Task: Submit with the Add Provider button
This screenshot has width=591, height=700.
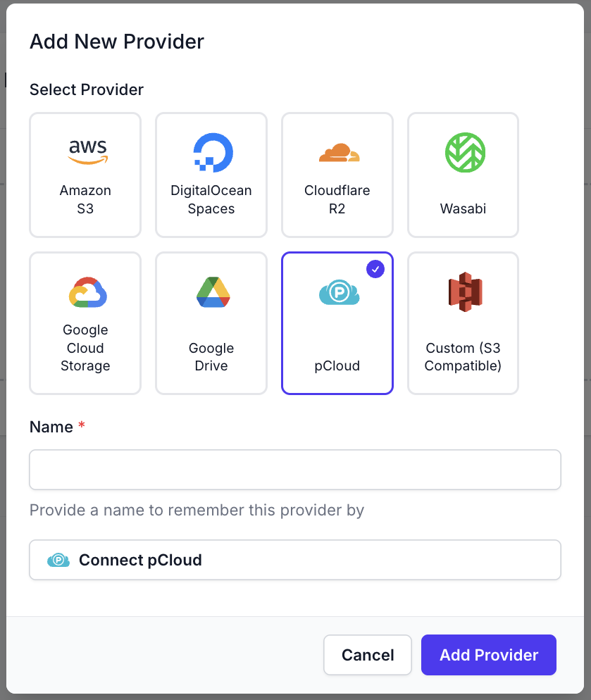Action: tap(489, 655)
